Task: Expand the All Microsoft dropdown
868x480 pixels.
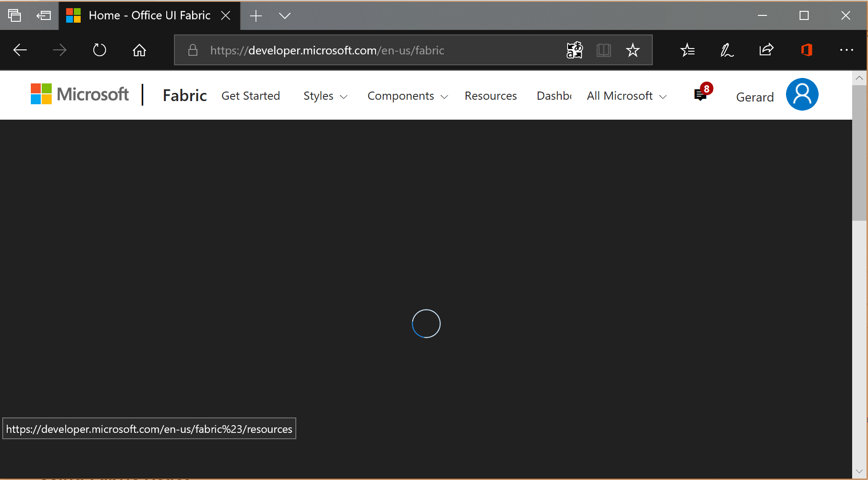Action: coord(627,96)
